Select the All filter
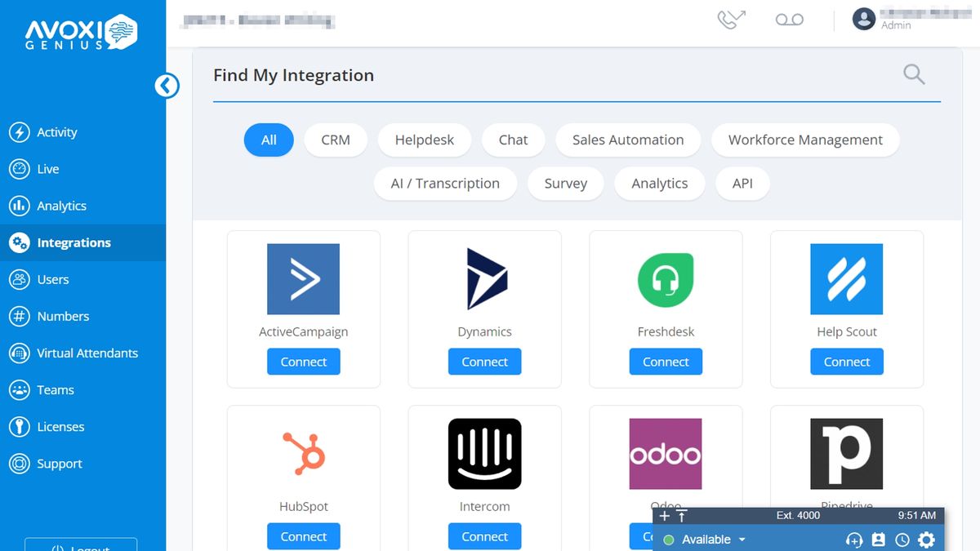The height and width of the screenshot is (551, 980). (x=269, y=140)
